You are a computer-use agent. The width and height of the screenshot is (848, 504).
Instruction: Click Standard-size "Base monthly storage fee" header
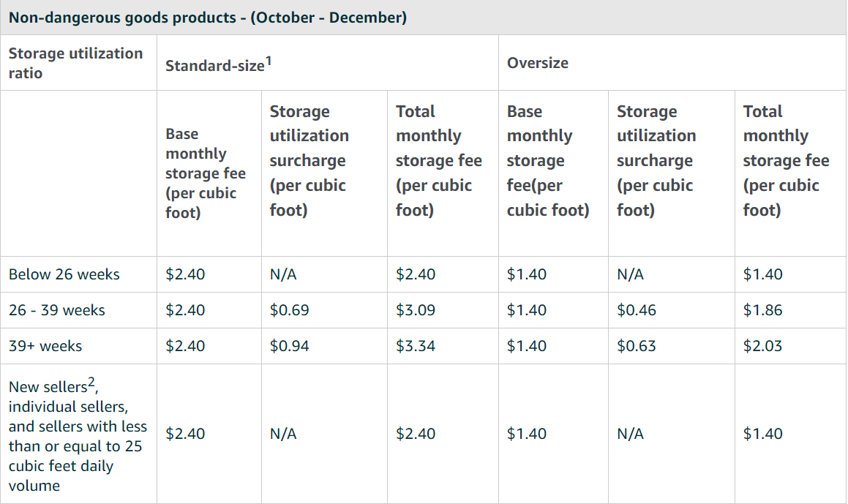tap(205, 173)
